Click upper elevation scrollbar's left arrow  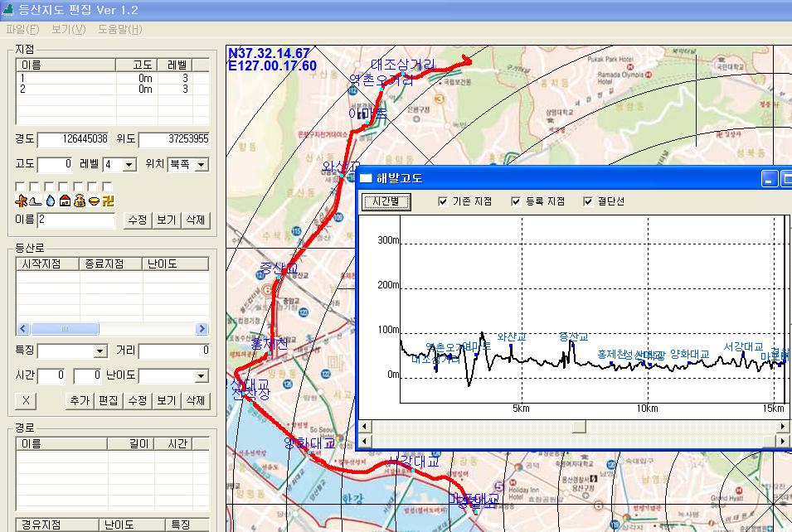click(365, 427)
